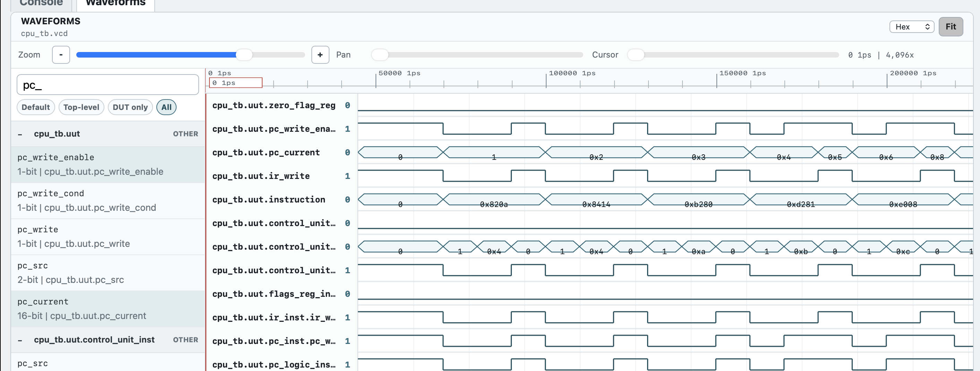980x371 pixels.
Task: Click the pc_current 0x6 waveform segment
Action: (x=886, y=153)
